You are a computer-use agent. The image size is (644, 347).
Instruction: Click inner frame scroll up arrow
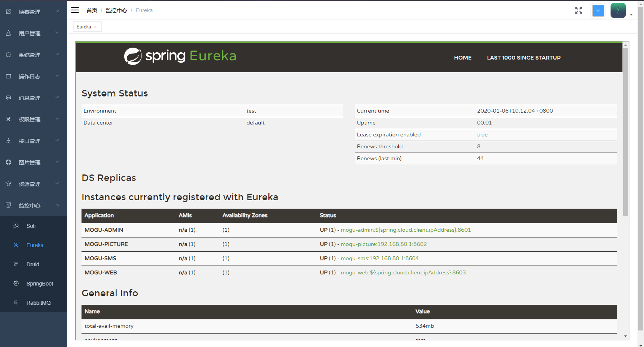[626, 45]
